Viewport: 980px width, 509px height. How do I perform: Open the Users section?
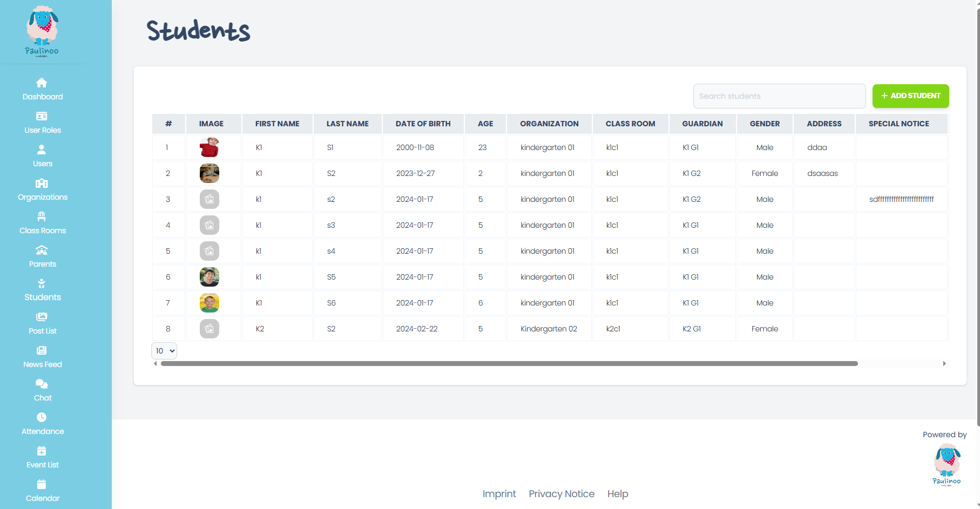click(42, 156)
